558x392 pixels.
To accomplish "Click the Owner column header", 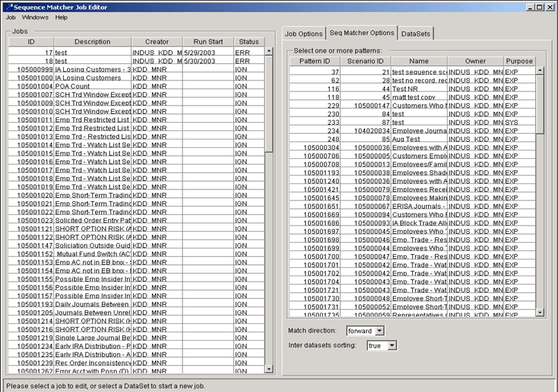I will 475,61.
